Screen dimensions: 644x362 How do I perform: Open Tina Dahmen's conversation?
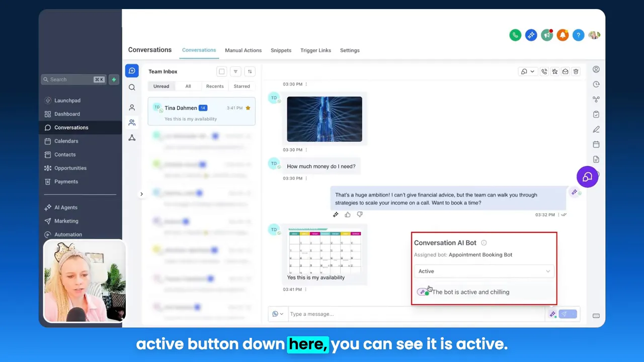tap(201, 111)
